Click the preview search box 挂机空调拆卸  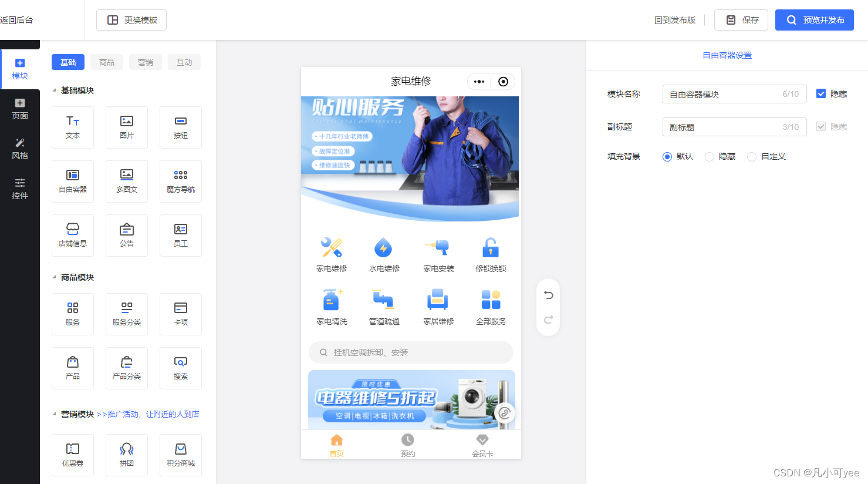click(411, 352)
